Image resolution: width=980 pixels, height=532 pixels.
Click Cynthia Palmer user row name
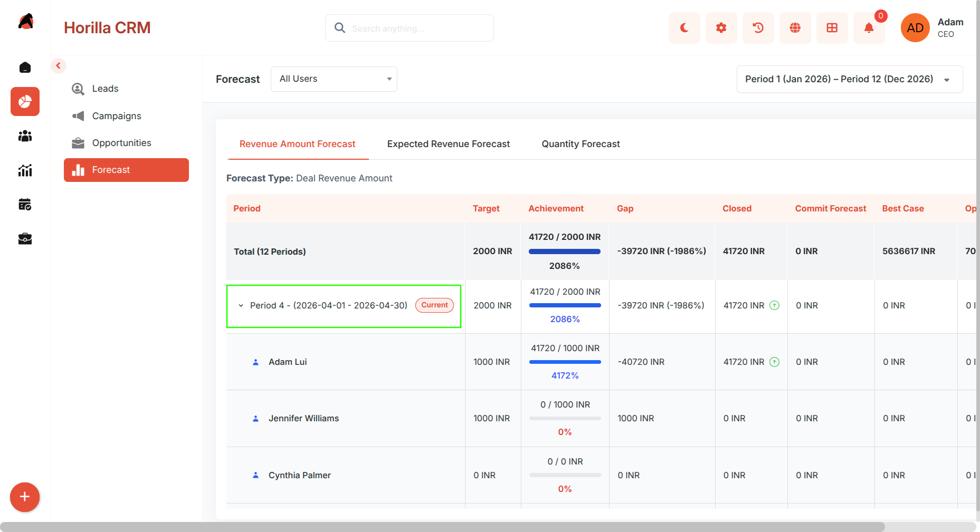coord(299,475)
